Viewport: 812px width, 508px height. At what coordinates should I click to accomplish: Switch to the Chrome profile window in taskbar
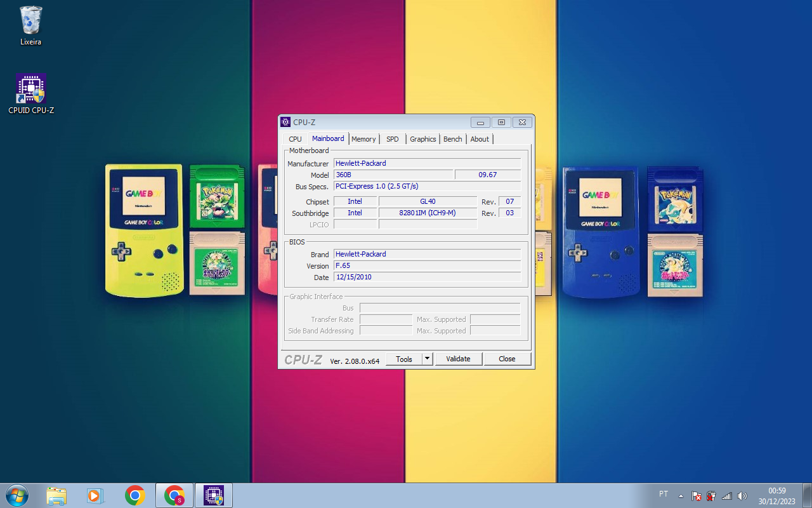pos(174,495)
